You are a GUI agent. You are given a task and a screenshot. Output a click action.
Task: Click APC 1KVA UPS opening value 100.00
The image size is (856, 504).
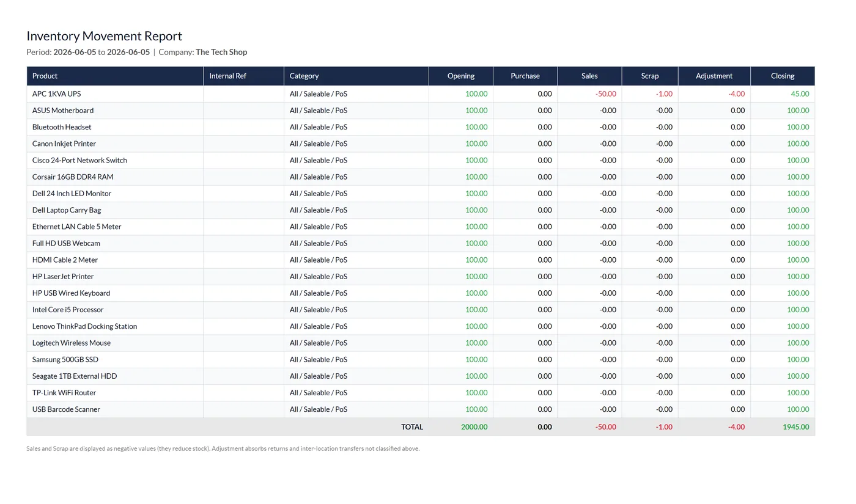click(476, 94)
